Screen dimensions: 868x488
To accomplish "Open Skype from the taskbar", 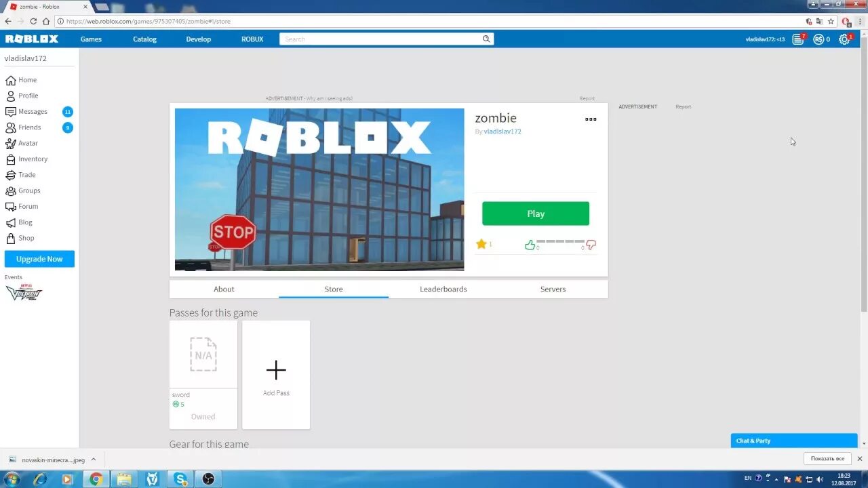I will (x=180, y=479).
